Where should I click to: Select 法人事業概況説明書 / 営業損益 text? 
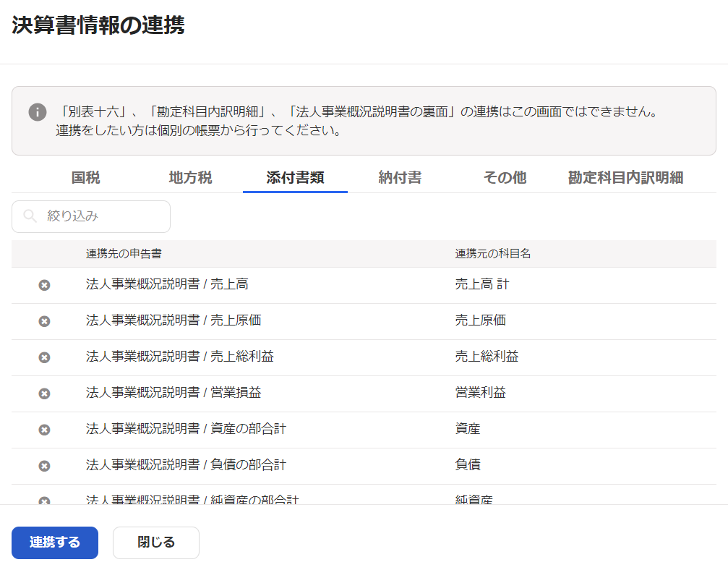[x=174, y=393]
